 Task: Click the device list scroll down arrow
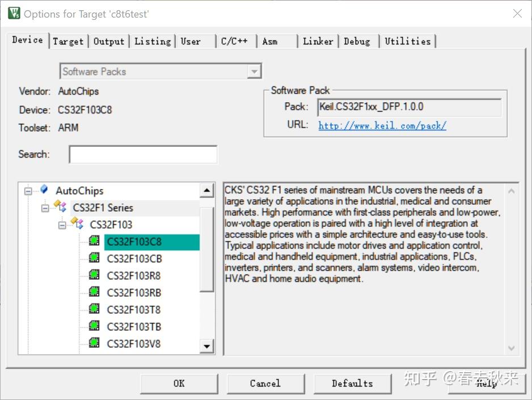click(x=206, y=347)
